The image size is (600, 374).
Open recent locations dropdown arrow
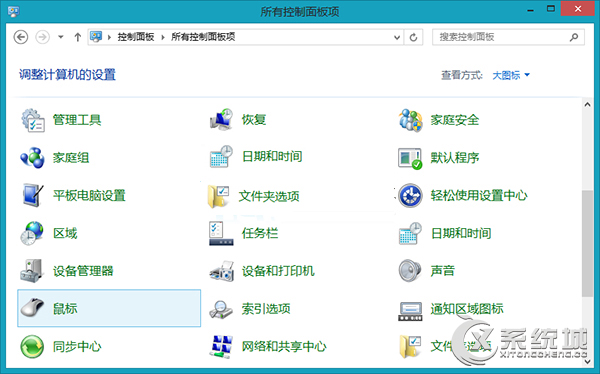click(60, 37)
